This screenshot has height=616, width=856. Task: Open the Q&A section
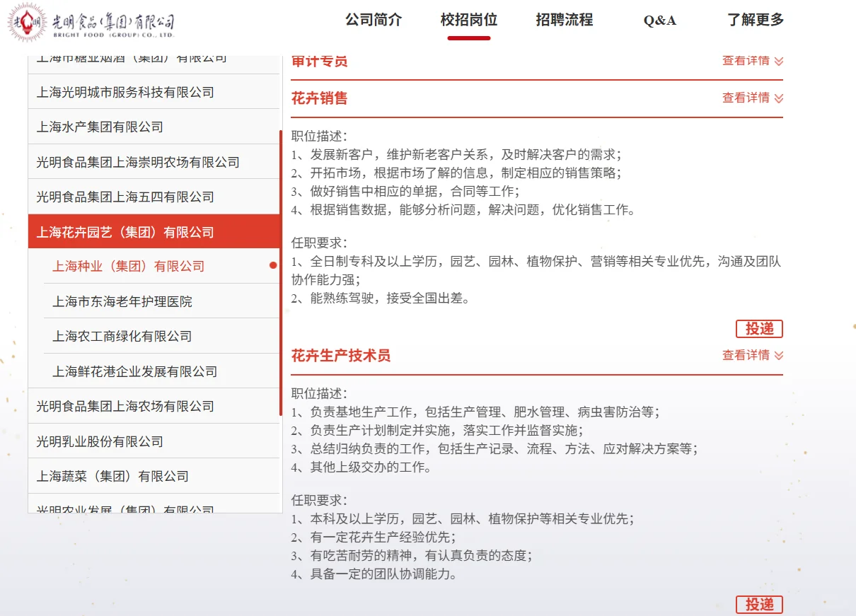(659, 21)
